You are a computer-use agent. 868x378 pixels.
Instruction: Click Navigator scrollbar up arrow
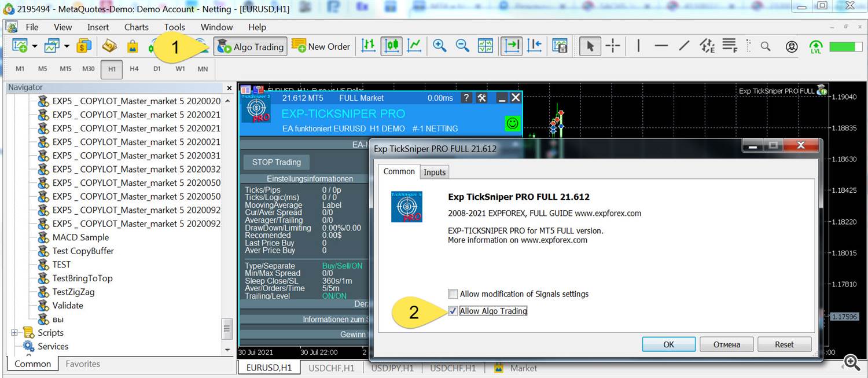(227, 101)
